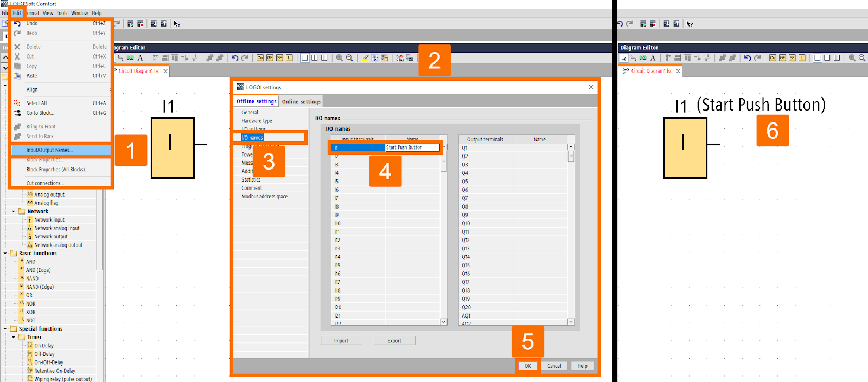868x382 pixels.
Task: Click the Import button
Action: coord(341,341)
